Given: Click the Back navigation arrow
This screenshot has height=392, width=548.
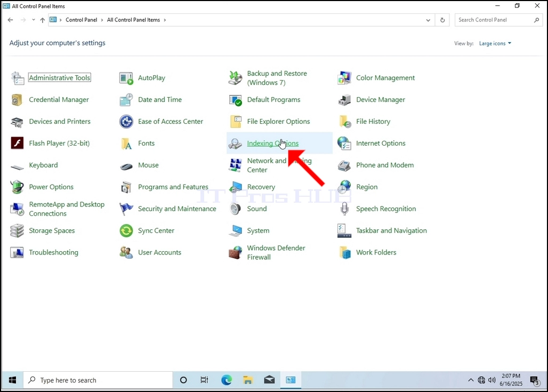Looking at the screenshot, I should click(11, 20).
